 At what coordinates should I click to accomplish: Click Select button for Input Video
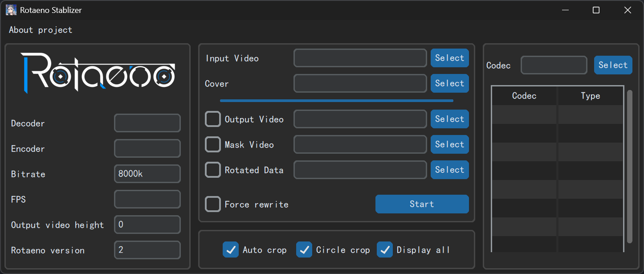pyautogui.click(x=450, y=58)
